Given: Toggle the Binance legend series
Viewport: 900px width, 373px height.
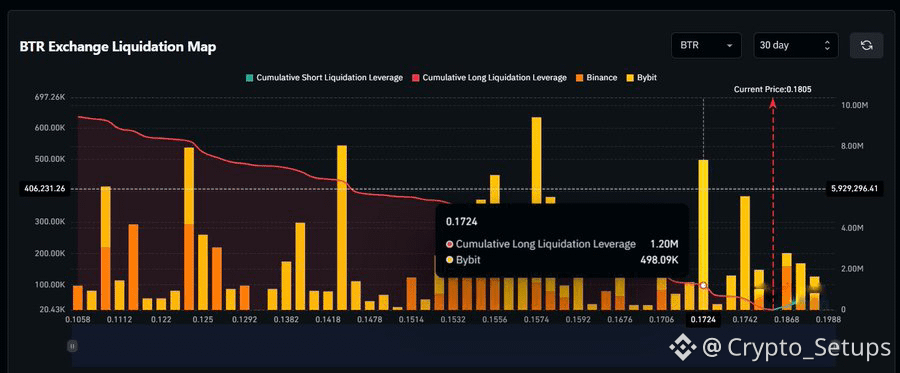Looking at the screenshot, I should (596, 77).
